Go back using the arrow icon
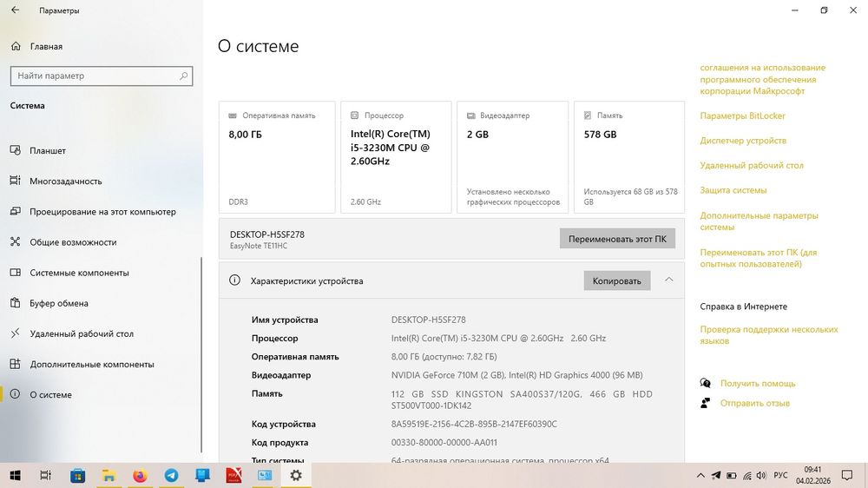Viewport: 868px width, 488px height. coord(15,10)
